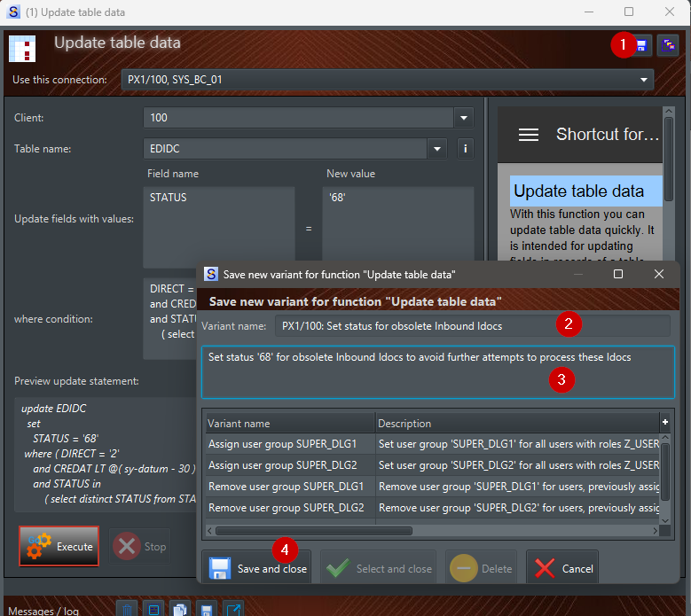
Task: Click the help panel vertical scrollbar
Action: click(669, 159)
